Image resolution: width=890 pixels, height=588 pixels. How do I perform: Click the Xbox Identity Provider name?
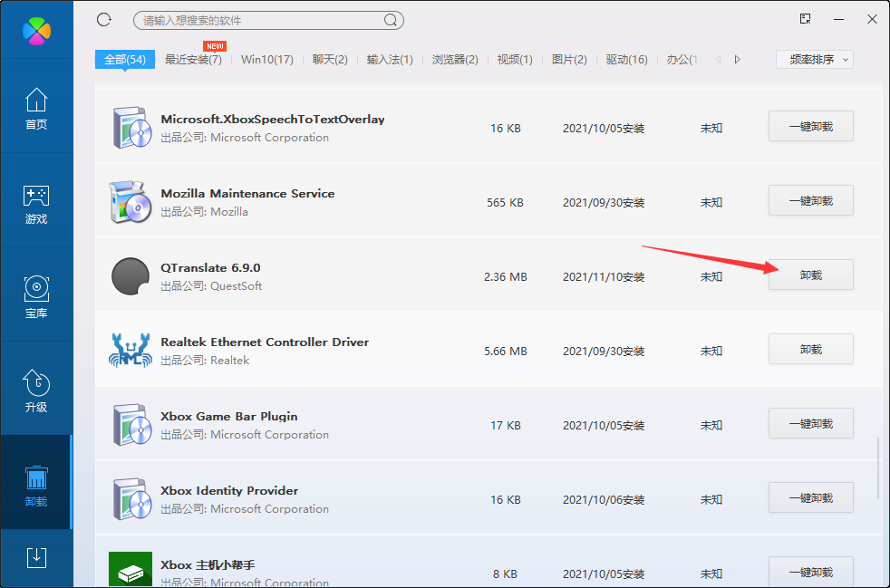pyautogui.click(x=229, y=490)
